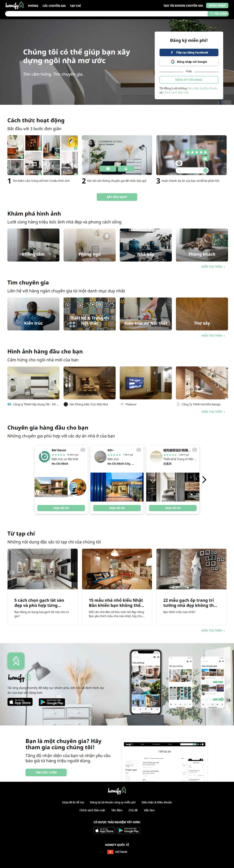Click the Đăng ký với email button

point(189,80)
